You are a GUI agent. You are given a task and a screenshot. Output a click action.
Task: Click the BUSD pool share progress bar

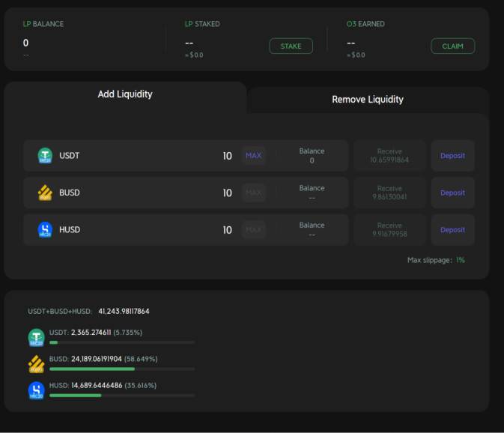(121, 369)
